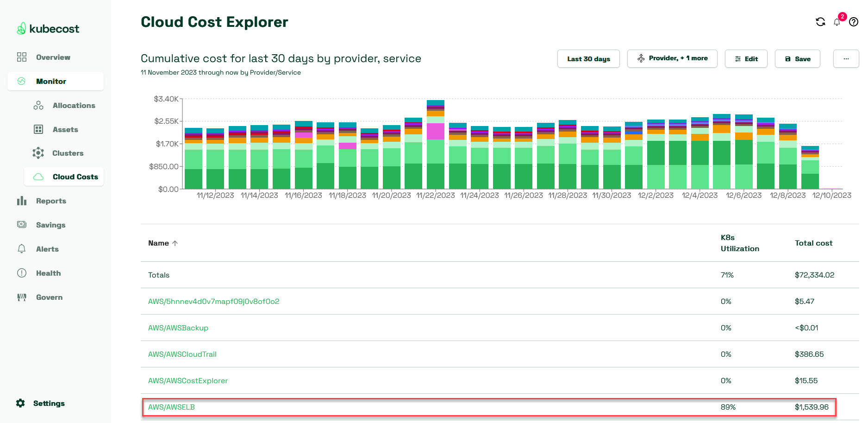This screenshot has height=423, width=868.
Task: Click the pink segment of the tallest bar
Action: pos(436,131)
